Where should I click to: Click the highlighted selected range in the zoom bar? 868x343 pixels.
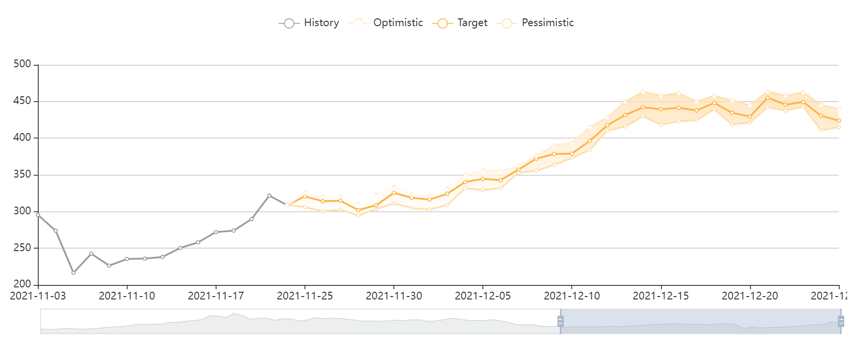[x=701, y=321]
